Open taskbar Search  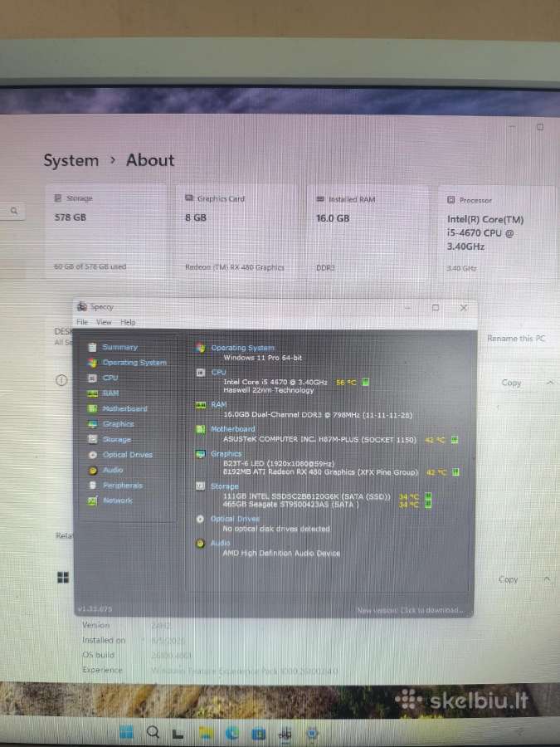click(x=153, y=732)
